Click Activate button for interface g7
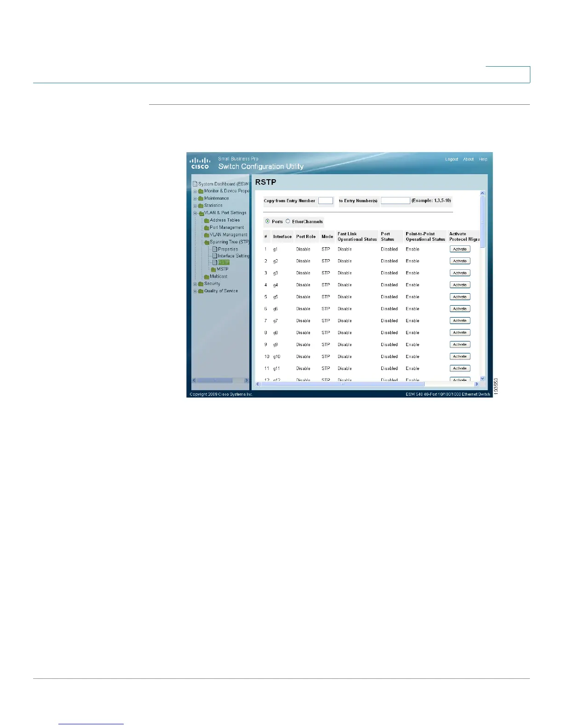563x728 pixels. 460,321
